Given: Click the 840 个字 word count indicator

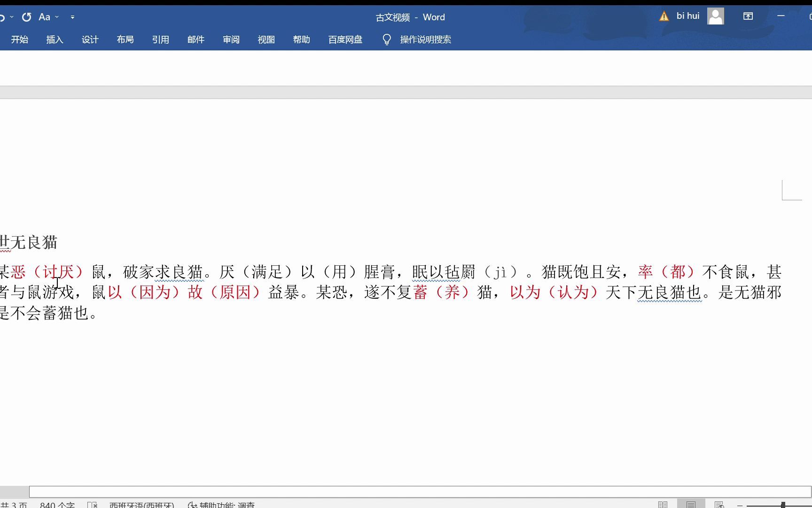Looking at the screenshot, I should coord(57,505).
